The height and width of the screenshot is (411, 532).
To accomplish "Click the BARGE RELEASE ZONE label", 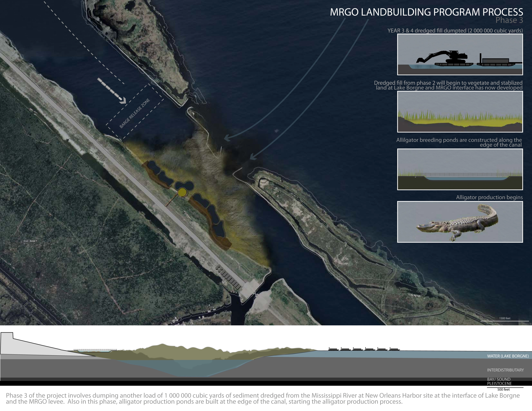I will click(135, 113).
